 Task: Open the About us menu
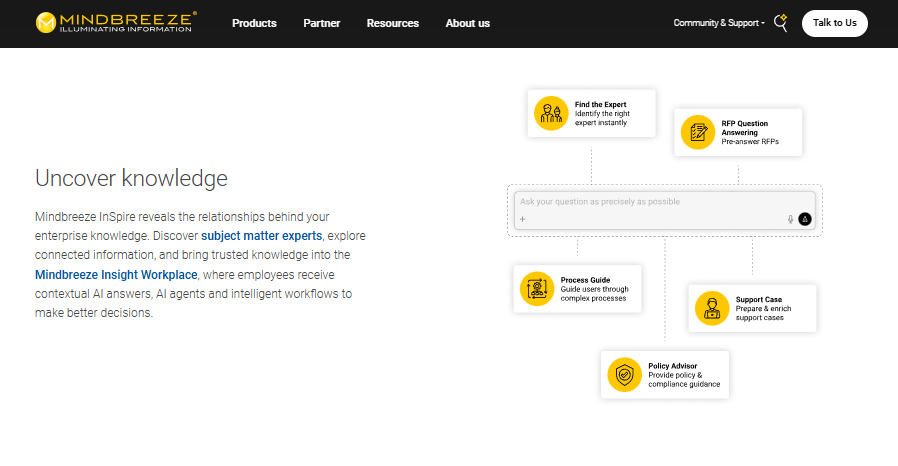[x=467, y=23]
